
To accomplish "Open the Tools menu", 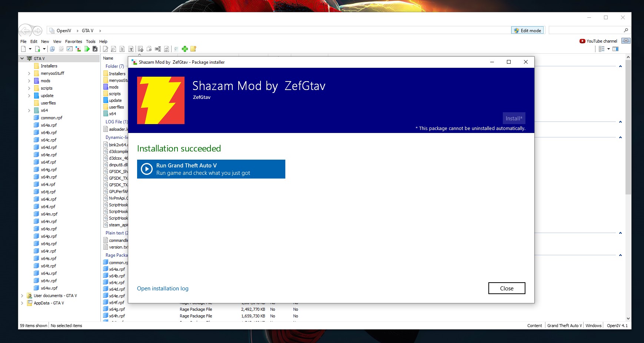I will coord(90,41).
